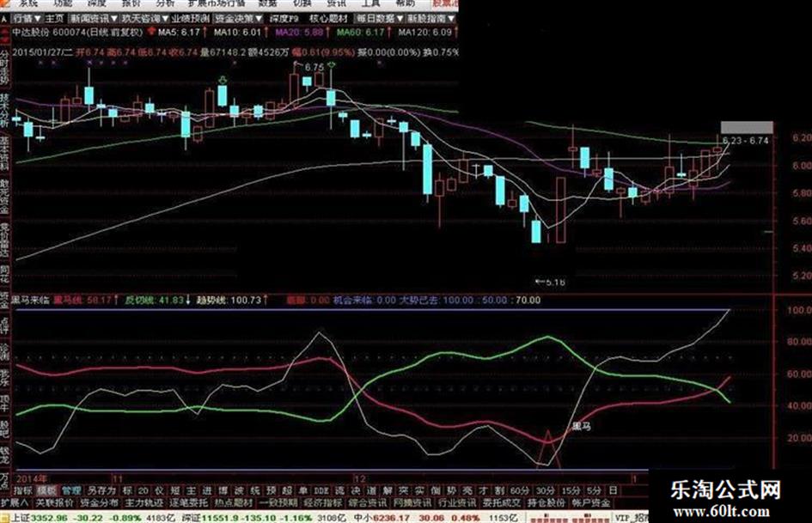Go to 主页 in toolbar
Image resolution: width=812 pixels, height=523 pixels.
(x=54, y=19)
